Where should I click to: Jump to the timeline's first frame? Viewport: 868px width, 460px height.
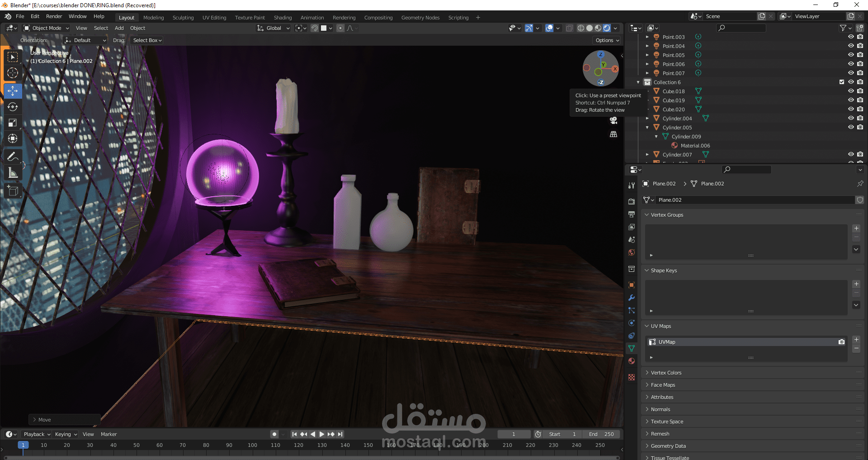pos(294,434)
